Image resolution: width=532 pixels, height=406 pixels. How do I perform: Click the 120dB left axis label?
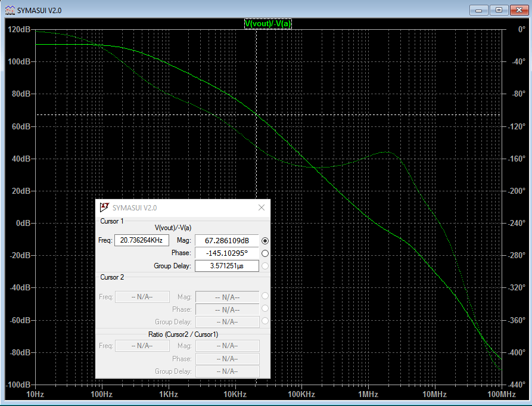(x=19, y=30)
